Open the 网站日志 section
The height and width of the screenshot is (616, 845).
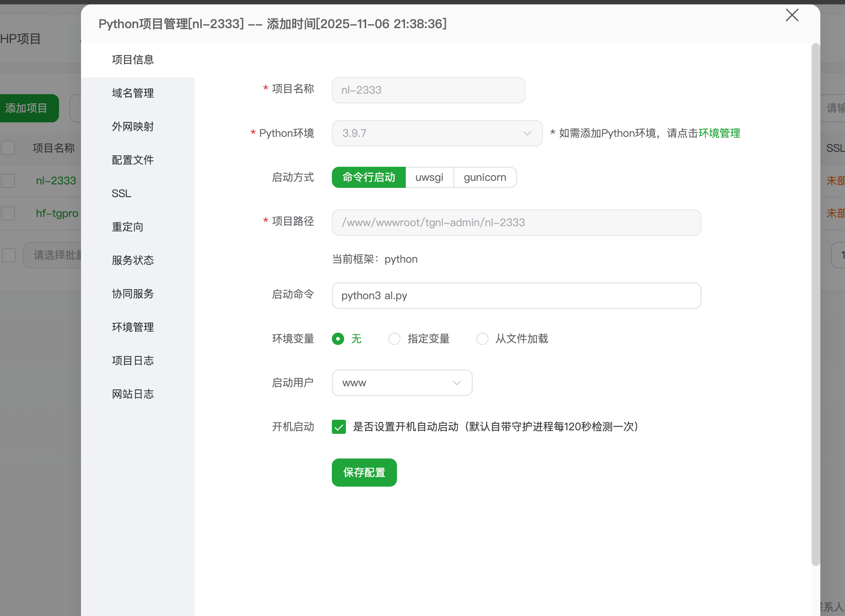[132, 394]
